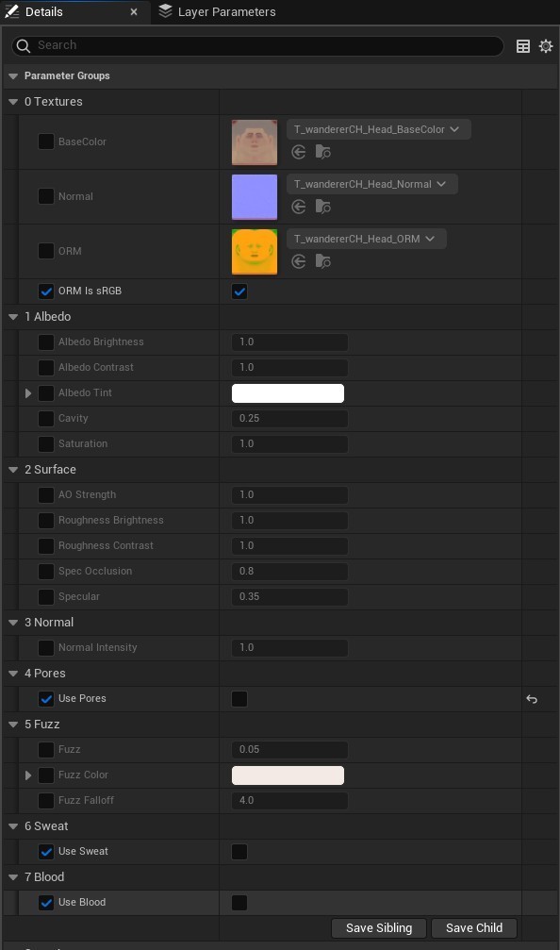
Task: Browse to Normal texture in Content Browser
Action: tap(322, 207)
